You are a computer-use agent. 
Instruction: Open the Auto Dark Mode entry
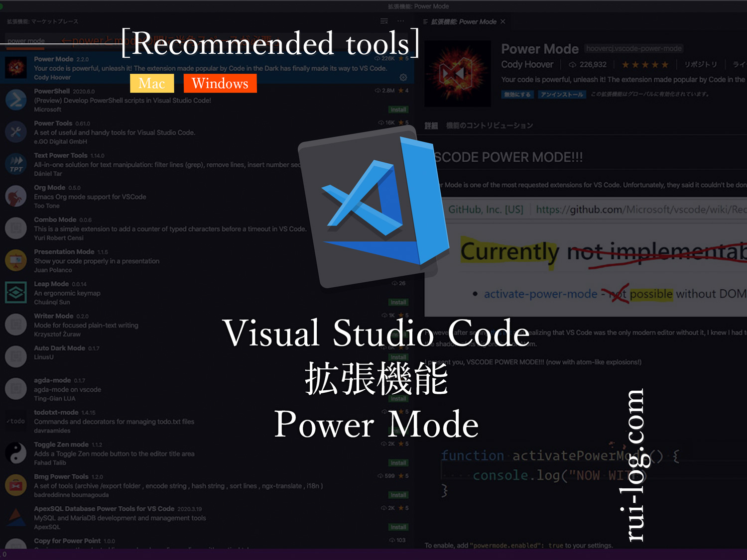207,356
